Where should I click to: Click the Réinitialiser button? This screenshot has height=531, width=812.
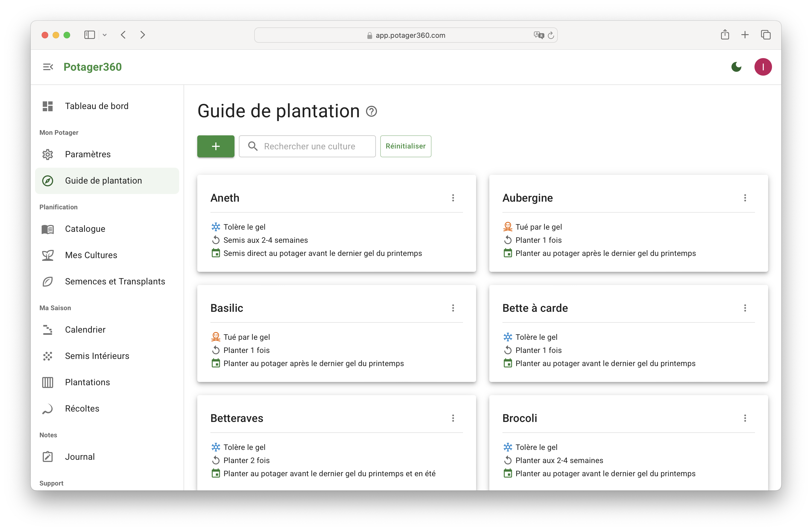click(405, 146)
